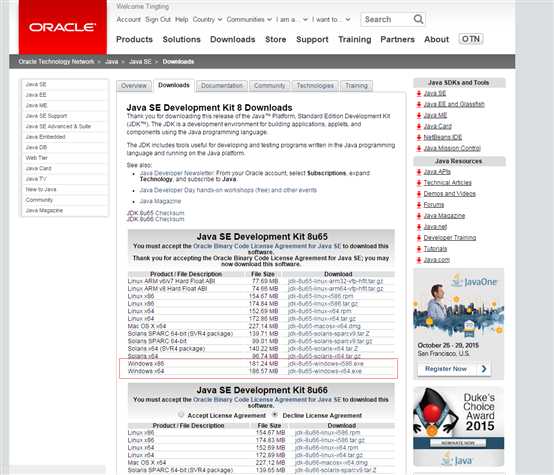554x475 pixels.
Task: Click the red arrow icon beside Forums
Action: [x=419, y=205]
